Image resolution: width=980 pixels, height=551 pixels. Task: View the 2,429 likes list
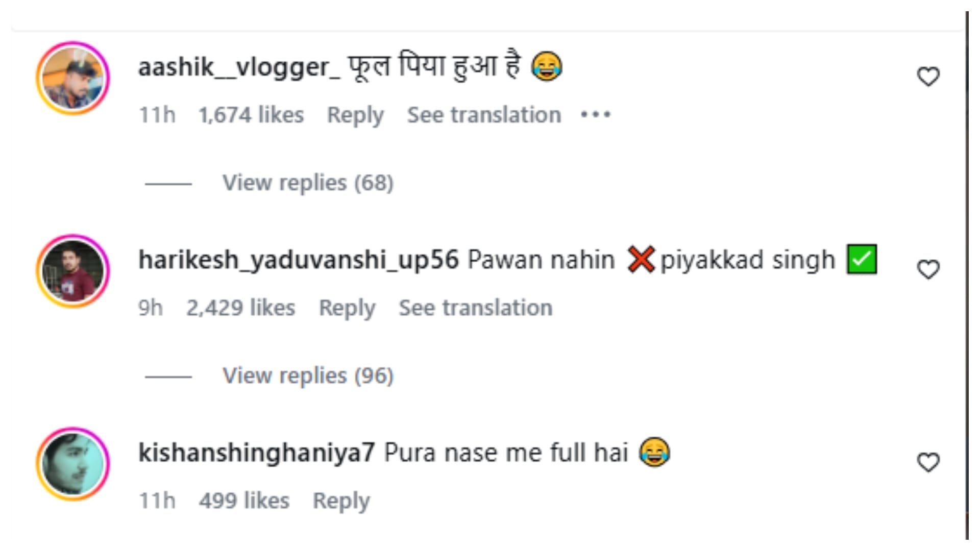[x=241, y=308]
